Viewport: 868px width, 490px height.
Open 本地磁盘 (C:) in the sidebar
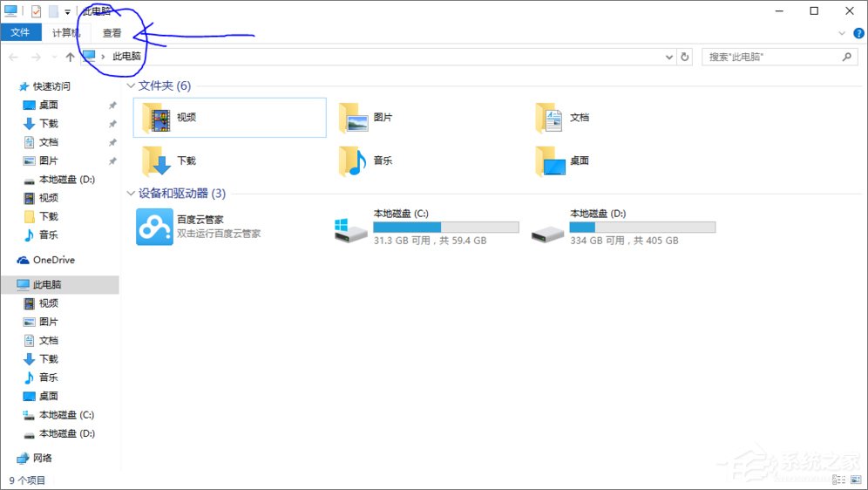pos(66,415)
